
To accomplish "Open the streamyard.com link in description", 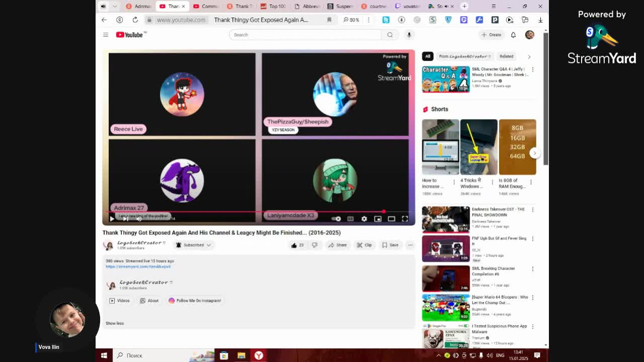I will (x=138, y=266).
